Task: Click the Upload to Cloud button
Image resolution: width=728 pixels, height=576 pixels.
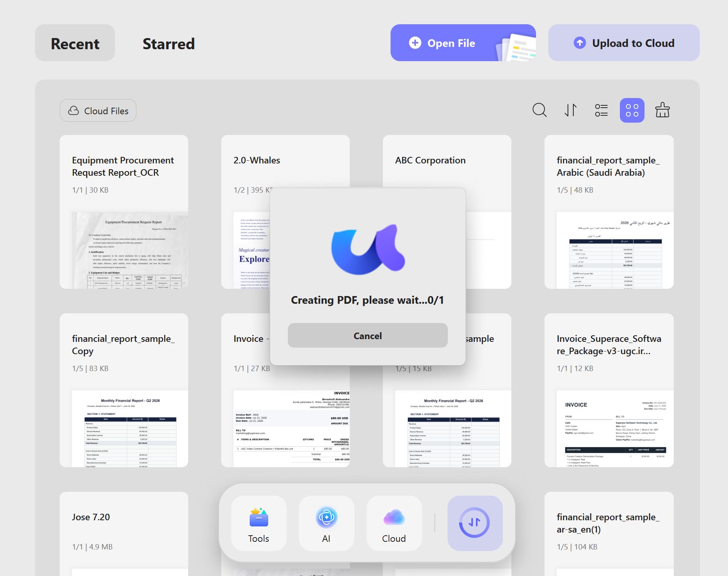Action: tap(624, 43)
